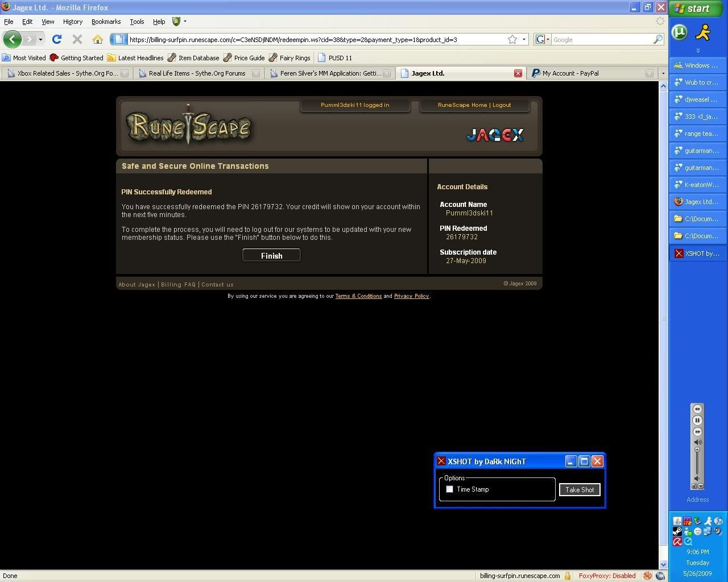
Task: Enable the Time Stamp checkbox in XSHOT
Action: (450, 489)
